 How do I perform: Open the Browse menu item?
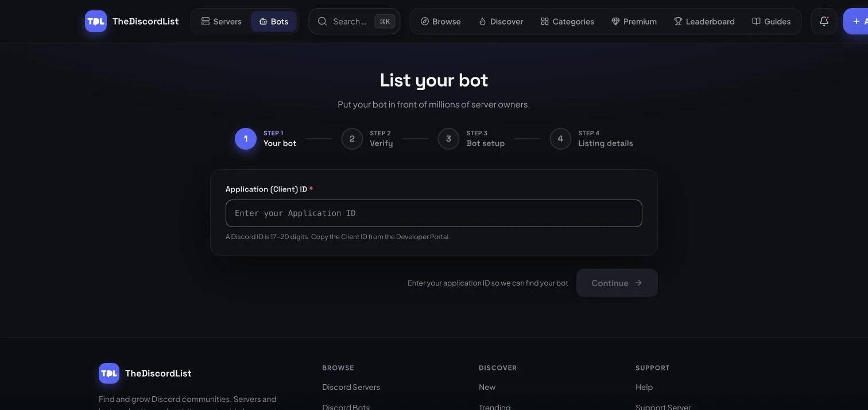440,21
